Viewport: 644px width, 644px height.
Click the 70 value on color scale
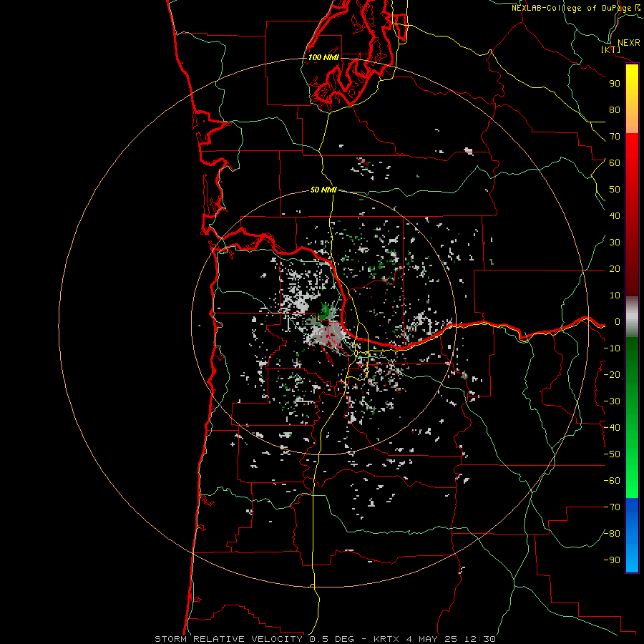pyautogui.click(x=615, y=137)
